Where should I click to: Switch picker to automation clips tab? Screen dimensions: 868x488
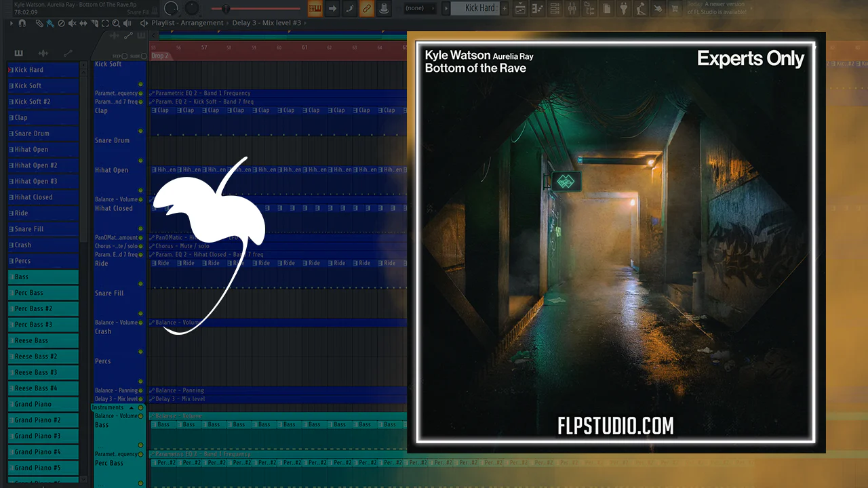tap(68, 54)
